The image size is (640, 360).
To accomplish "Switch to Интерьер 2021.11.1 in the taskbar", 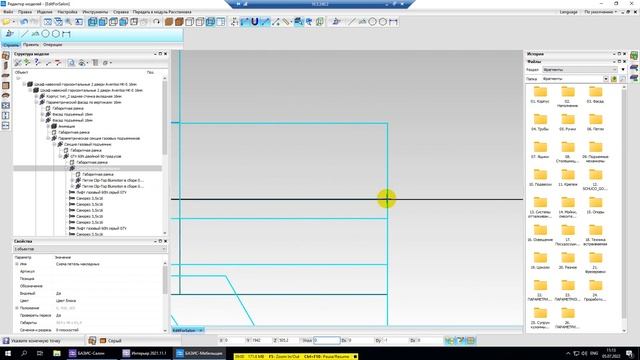I will (146, 353).
